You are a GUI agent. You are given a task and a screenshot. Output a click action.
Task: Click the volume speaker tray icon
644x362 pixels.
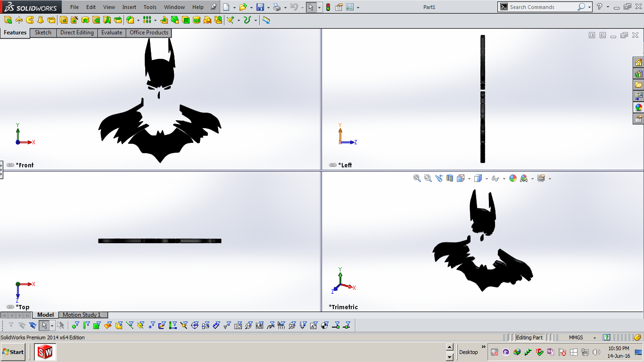[x=596, y=352]
